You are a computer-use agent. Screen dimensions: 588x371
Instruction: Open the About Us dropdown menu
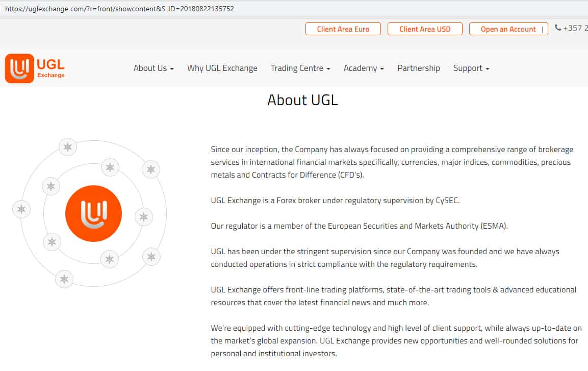(x=154, y=68)
